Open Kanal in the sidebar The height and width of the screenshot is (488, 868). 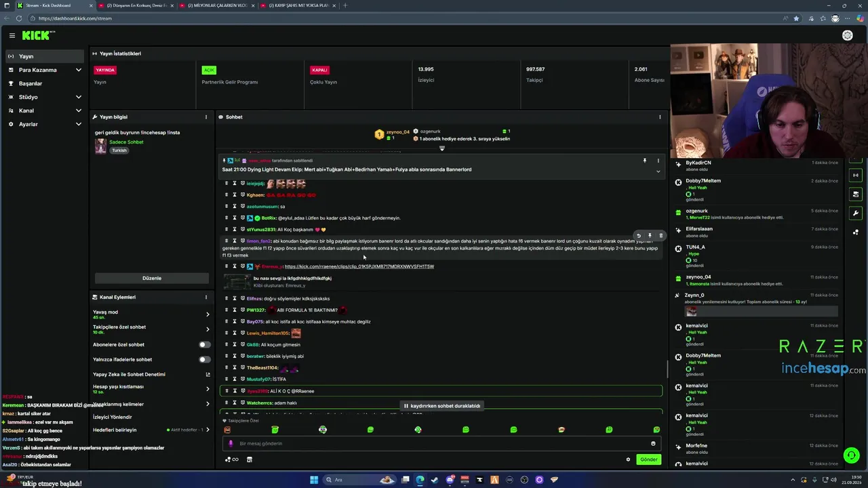click(x=43, y=110)
